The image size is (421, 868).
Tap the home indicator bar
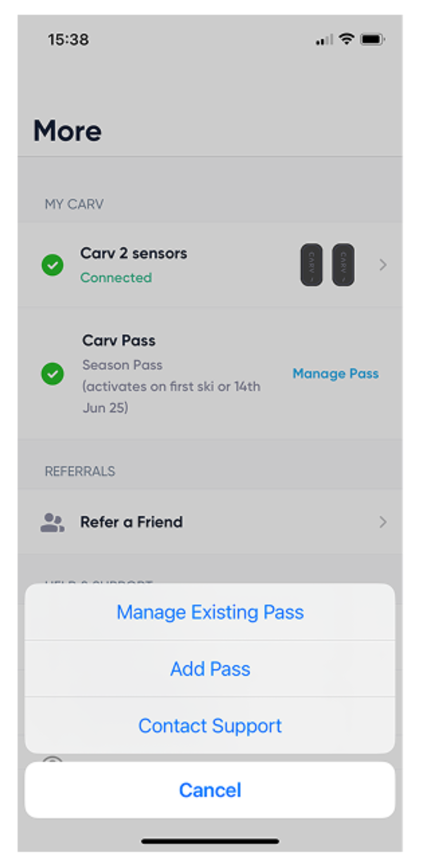pos(210,841)
